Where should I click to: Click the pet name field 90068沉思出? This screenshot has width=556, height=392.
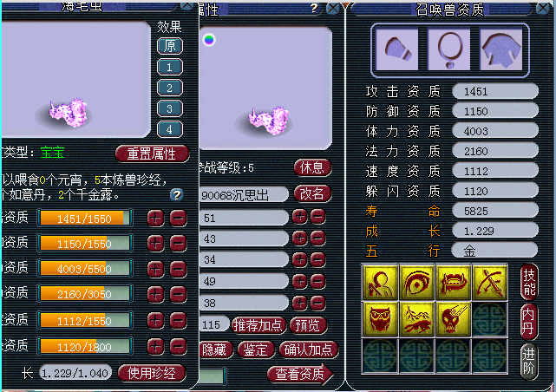click(244, 194)
